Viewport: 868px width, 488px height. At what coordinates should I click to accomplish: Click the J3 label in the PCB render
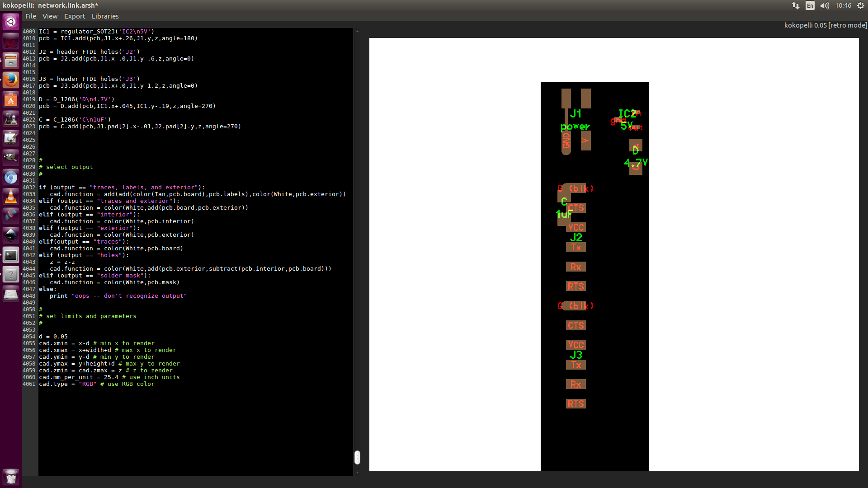[576, 355]
